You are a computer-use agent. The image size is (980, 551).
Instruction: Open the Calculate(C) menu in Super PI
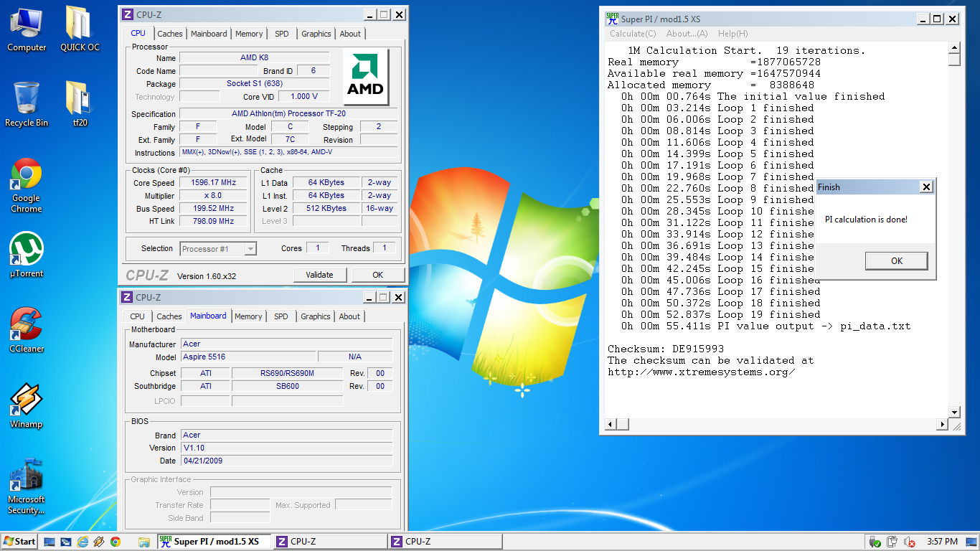633,34
